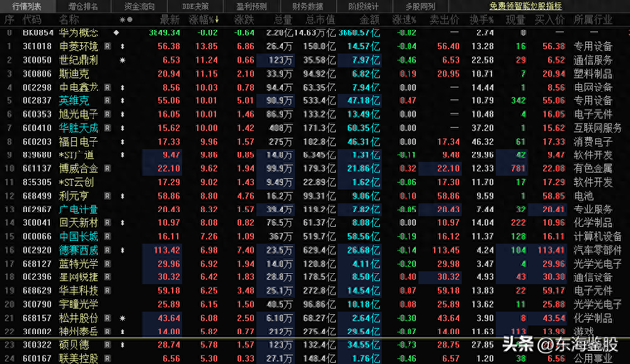
Task: Open stock 德赛西威 by its name
Action: point(79,250)
